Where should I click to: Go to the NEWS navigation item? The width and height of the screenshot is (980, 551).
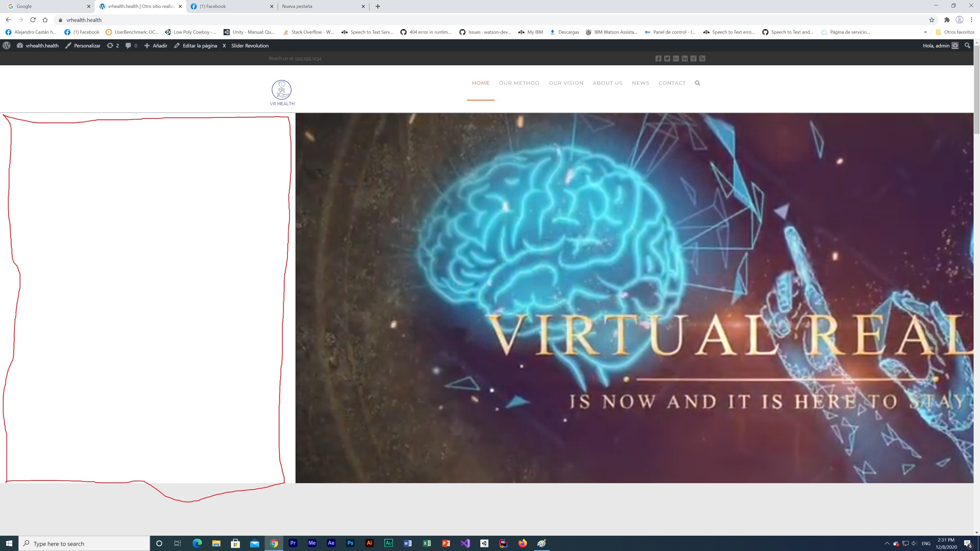pyautogui.click(x=641, y=83)
